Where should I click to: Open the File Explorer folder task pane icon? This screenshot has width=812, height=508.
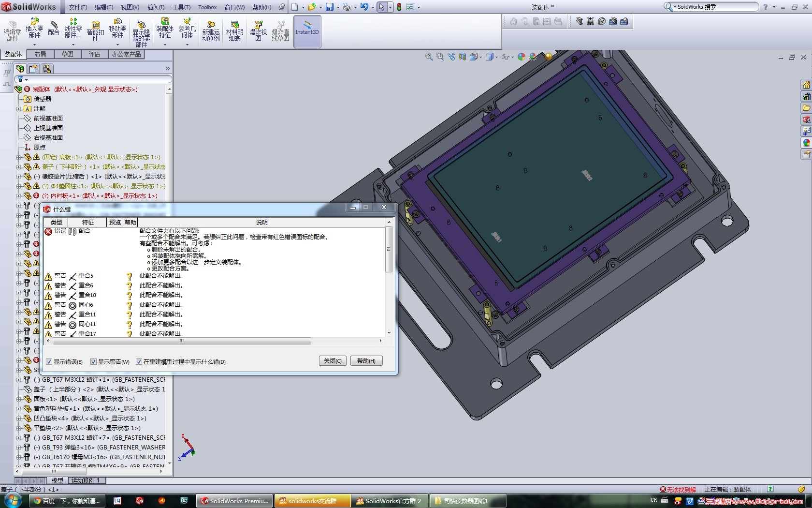pos(806,108)
